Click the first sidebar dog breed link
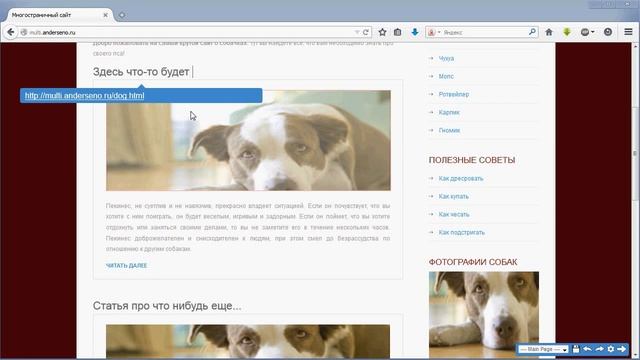The image size is (640, 360). (446, 58)
